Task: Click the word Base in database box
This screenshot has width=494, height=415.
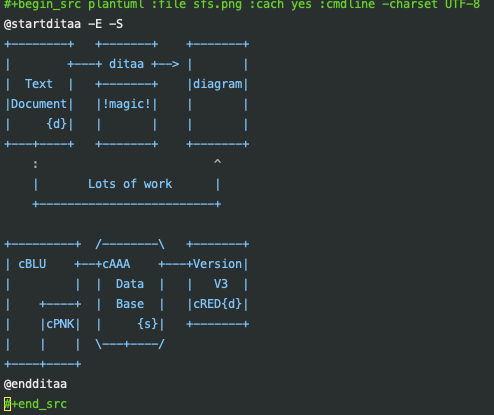Action: [x=130, y=304]
